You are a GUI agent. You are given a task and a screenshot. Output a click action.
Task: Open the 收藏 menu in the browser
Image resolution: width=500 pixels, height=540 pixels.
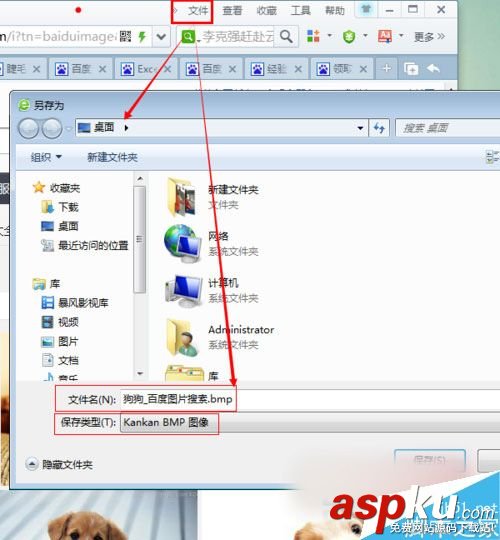pos(267,10)
